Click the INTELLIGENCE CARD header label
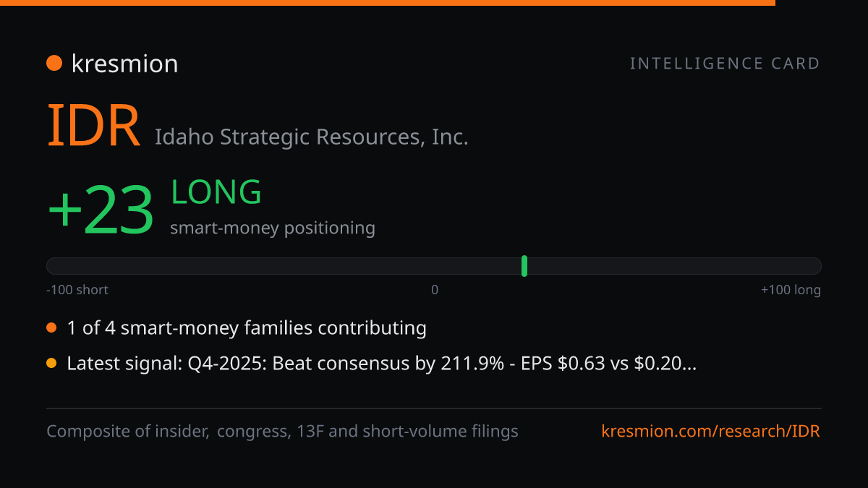The image size is (868, 488). [x=725, y=64]
